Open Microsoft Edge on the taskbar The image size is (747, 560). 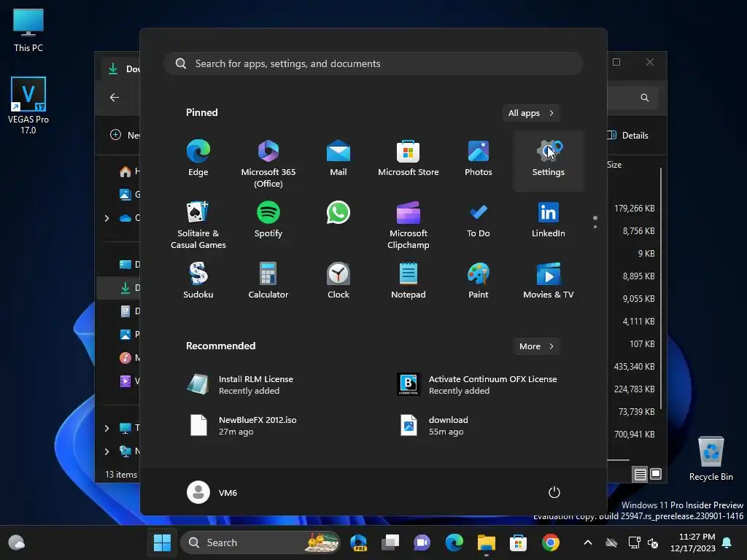[x=454, y=542]
